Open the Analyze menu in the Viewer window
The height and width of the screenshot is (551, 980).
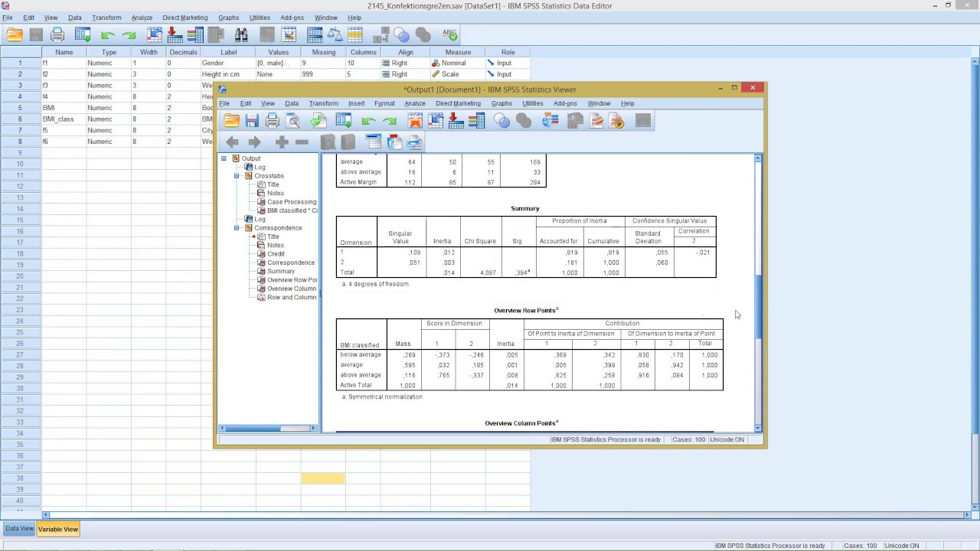click(x=415, y=103)
